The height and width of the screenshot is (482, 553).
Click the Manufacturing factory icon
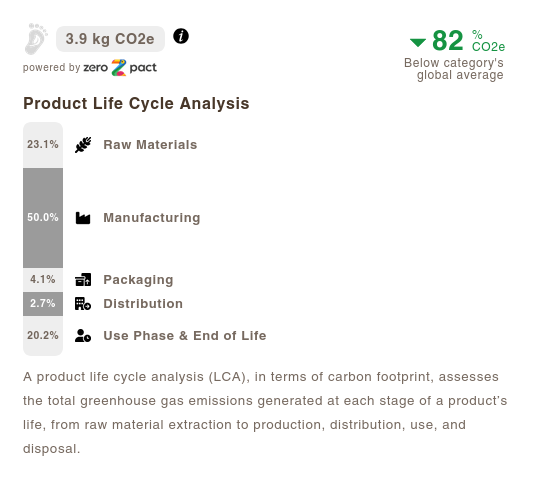(83, 218)
